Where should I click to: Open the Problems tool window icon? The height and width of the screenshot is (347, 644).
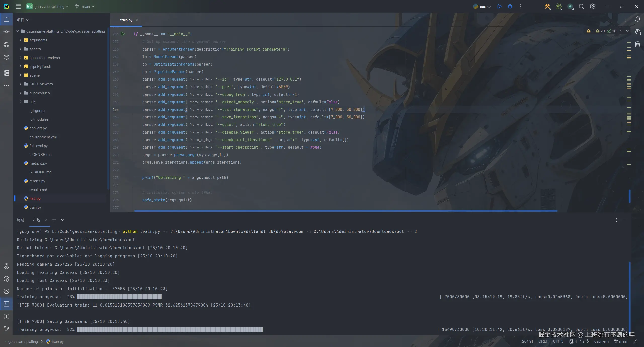7,317
